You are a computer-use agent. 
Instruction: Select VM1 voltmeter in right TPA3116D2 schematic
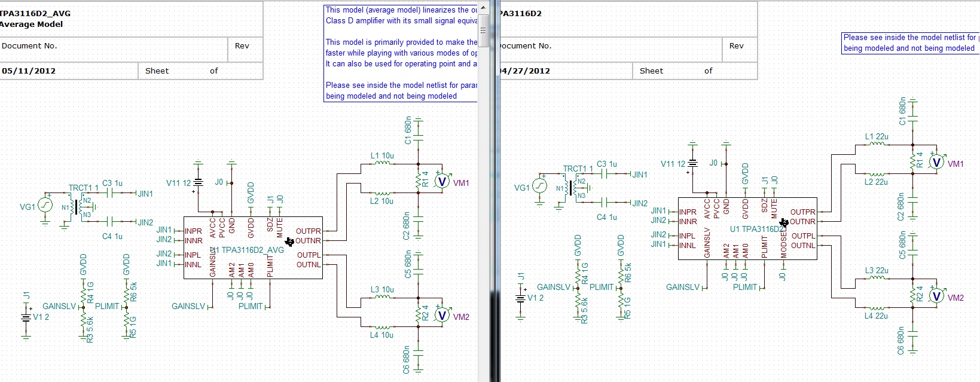point(937,162)
